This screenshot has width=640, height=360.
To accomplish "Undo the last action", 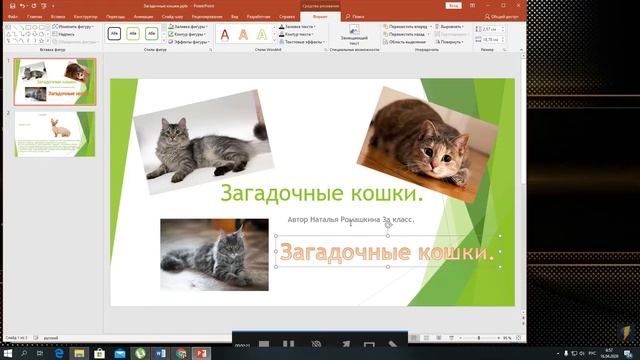I will [x=22, y=6].
